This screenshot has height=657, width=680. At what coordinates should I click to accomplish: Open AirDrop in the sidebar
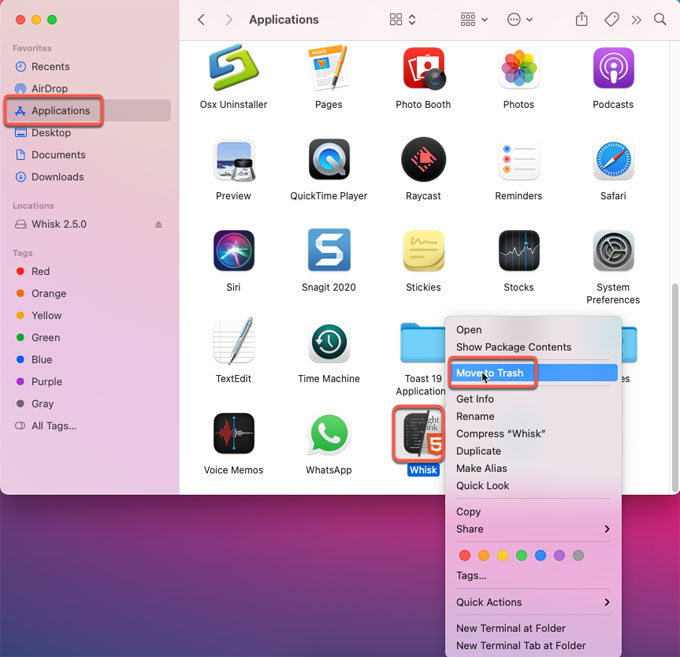[x=89, y=88]
